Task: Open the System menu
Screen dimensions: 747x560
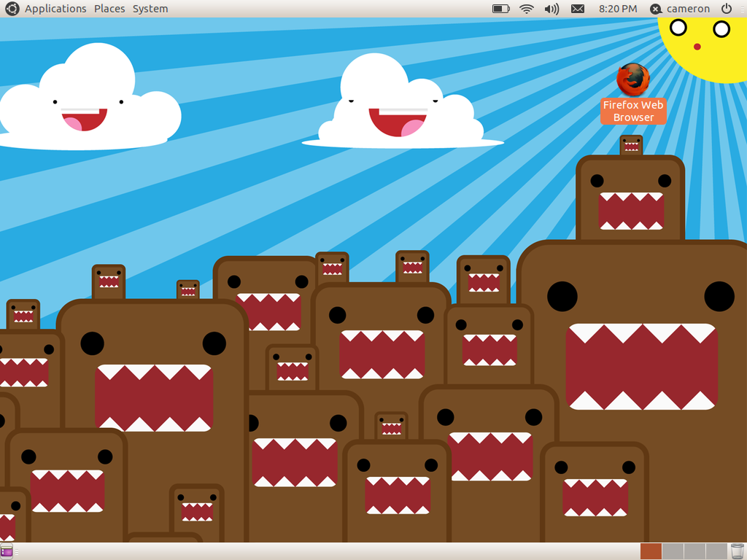Action: point(150,8)
